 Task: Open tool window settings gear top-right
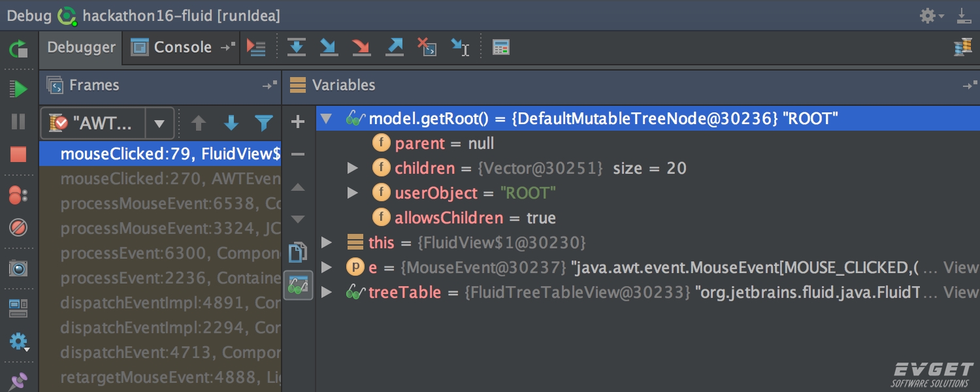932,16
